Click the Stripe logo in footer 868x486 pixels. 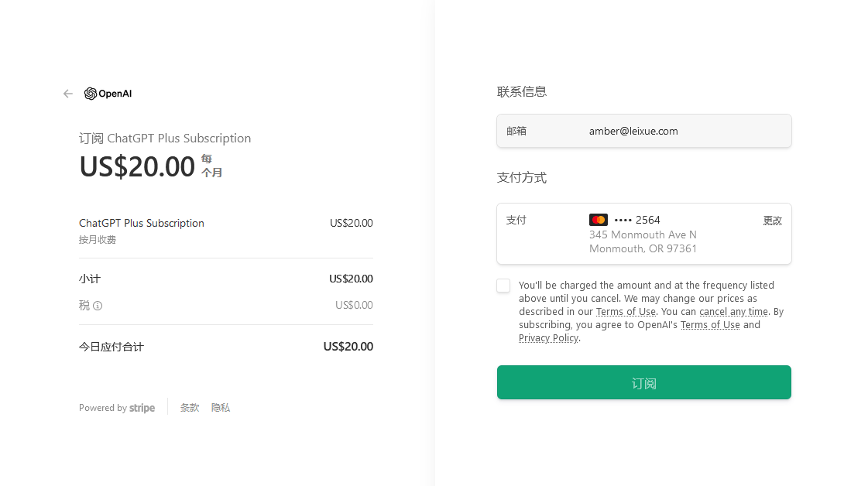point(142,408)
